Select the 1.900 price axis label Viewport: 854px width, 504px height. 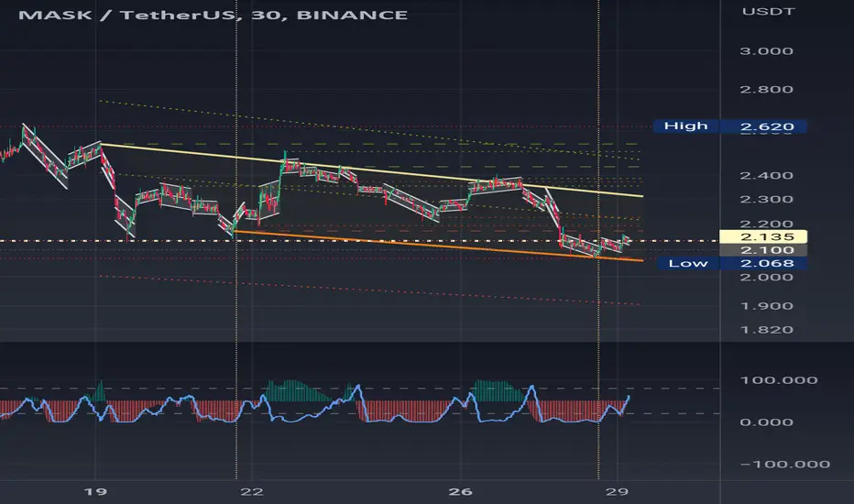coord(766,306)
